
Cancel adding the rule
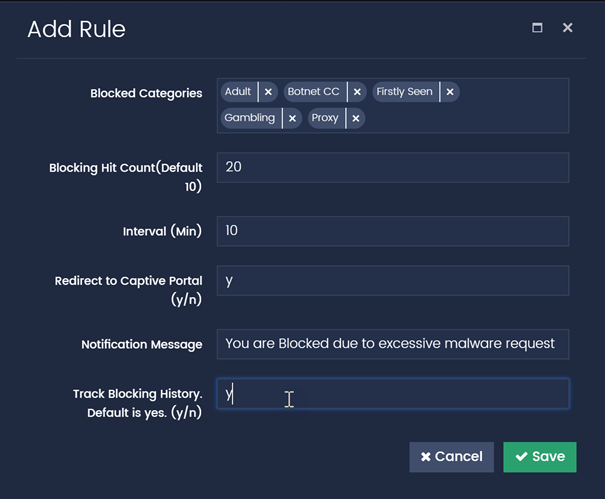(x=451, y=457)
